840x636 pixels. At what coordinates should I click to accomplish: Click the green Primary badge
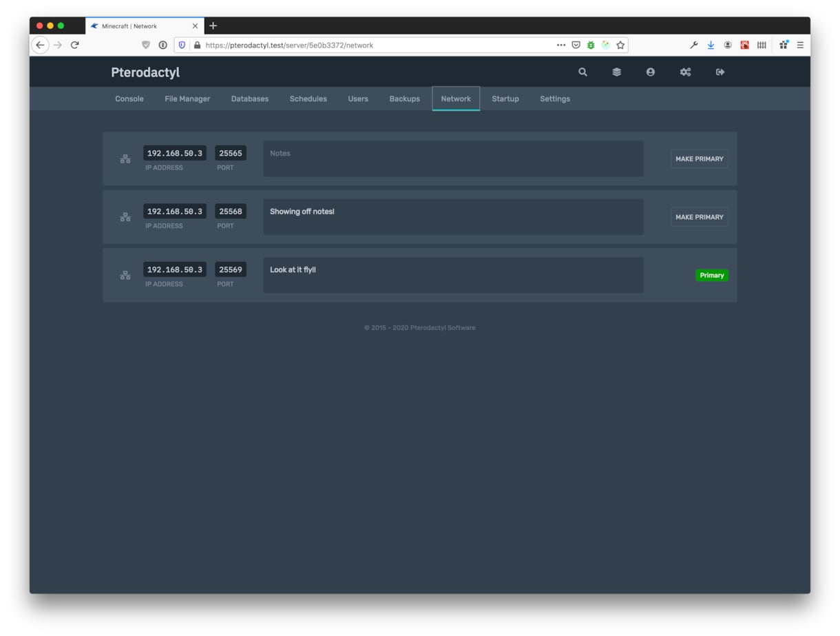click(x=712, y=276)
